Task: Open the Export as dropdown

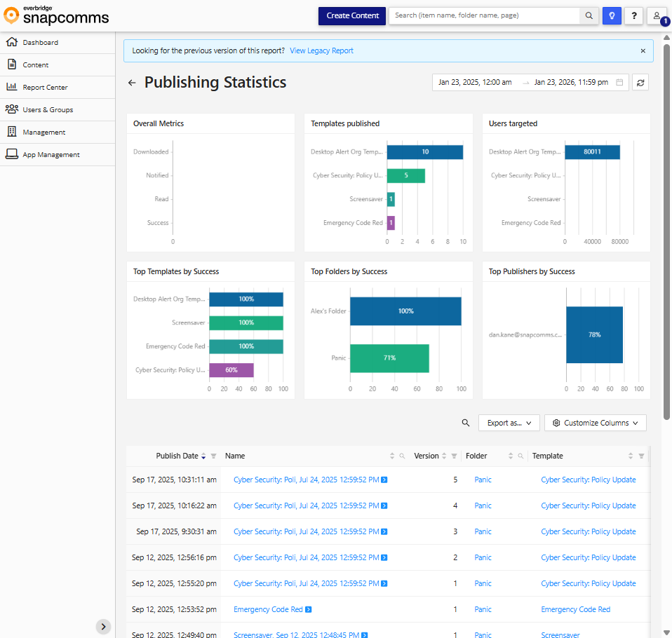Action: 509,423
